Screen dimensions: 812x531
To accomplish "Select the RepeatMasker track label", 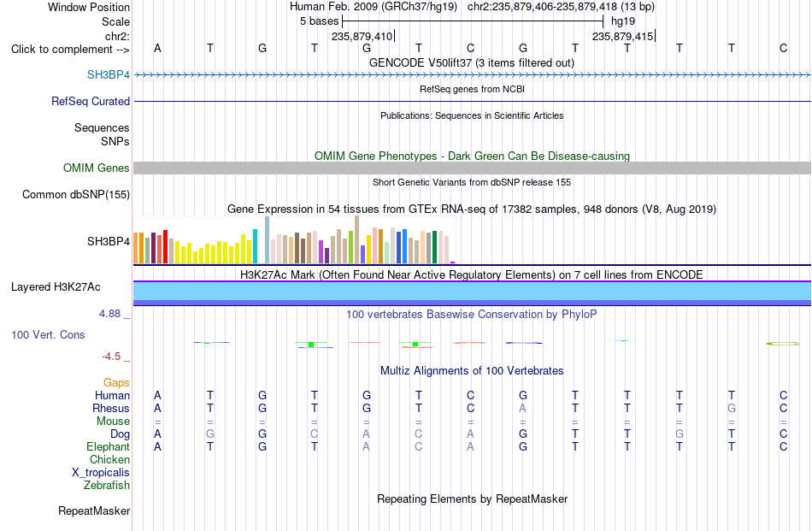I will [x=94, y=510].
